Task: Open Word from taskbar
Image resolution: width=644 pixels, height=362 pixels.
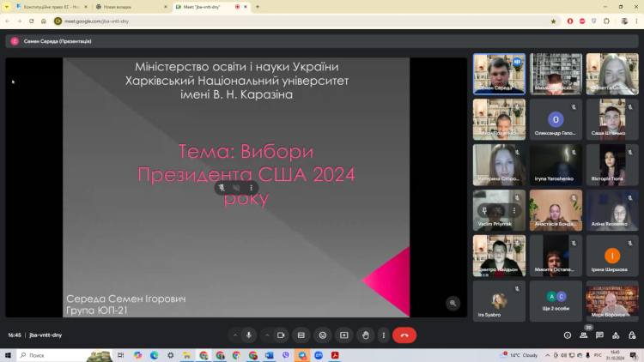Action: pyautogui.click(x=270, y=355)
